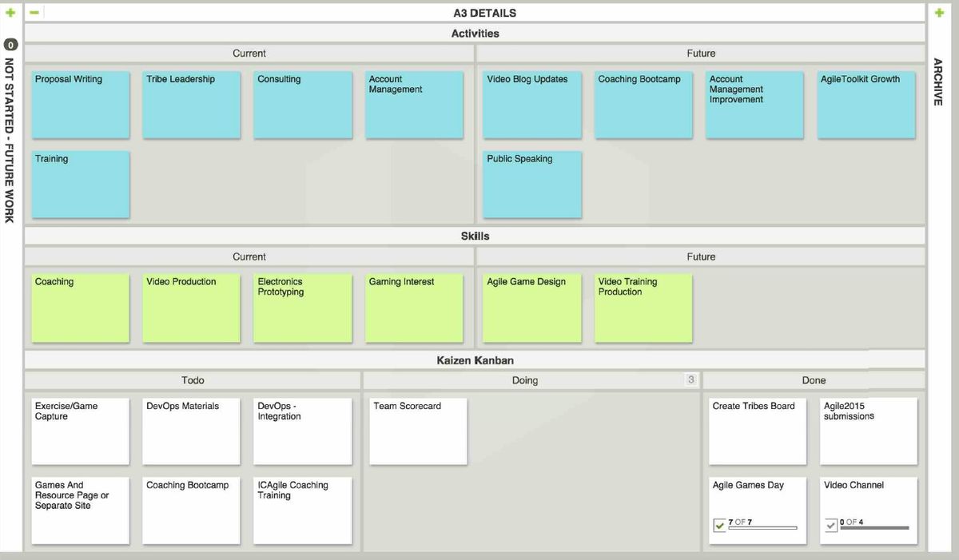Screen dimensions: 959x560
Task: Open the Electronics Prototyping card
Action: [303, 308]
